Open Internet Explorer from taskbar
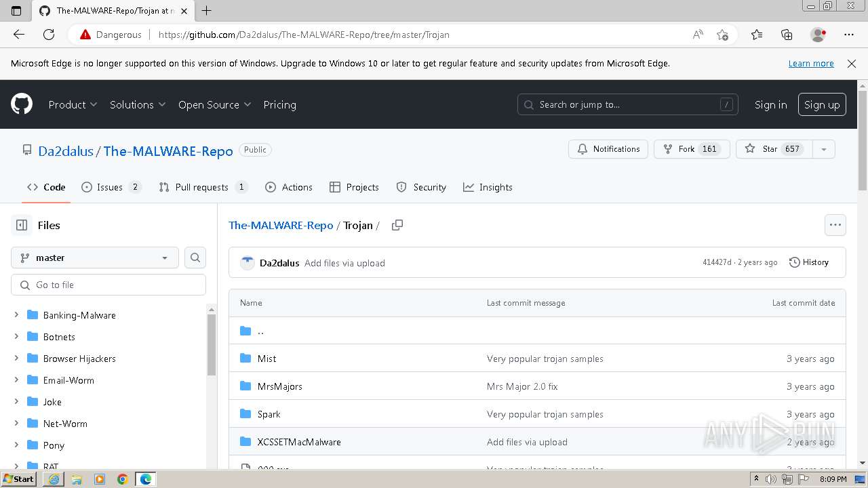Image resolution: width=868 pixels, height=488 pixels. [54, 479]
